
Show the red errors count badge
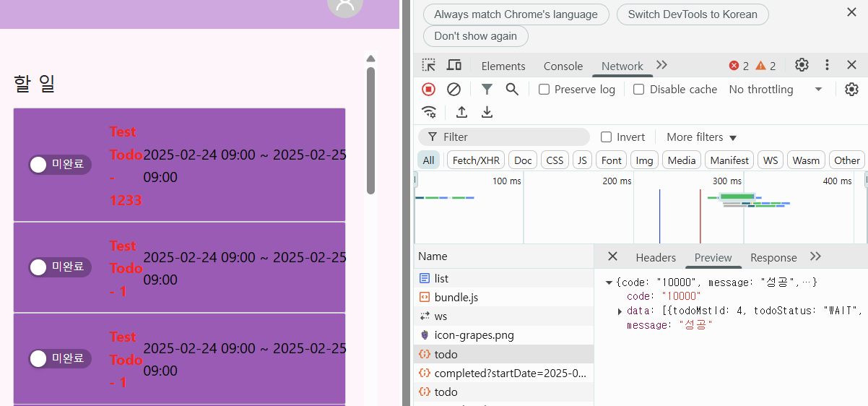[739, 66]
